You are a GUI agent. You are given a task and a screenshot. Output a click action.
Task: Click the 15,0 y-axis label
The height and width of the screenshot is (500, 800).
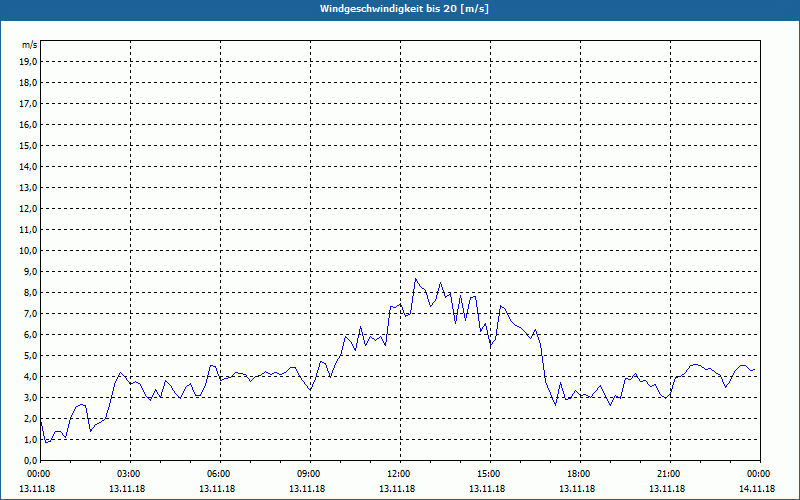[28, 145]
